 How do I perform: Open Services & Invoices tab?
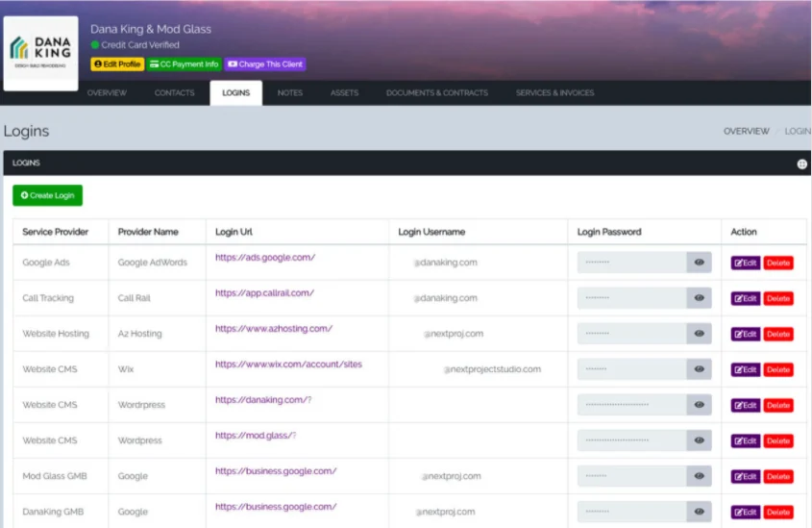[554, 92]
